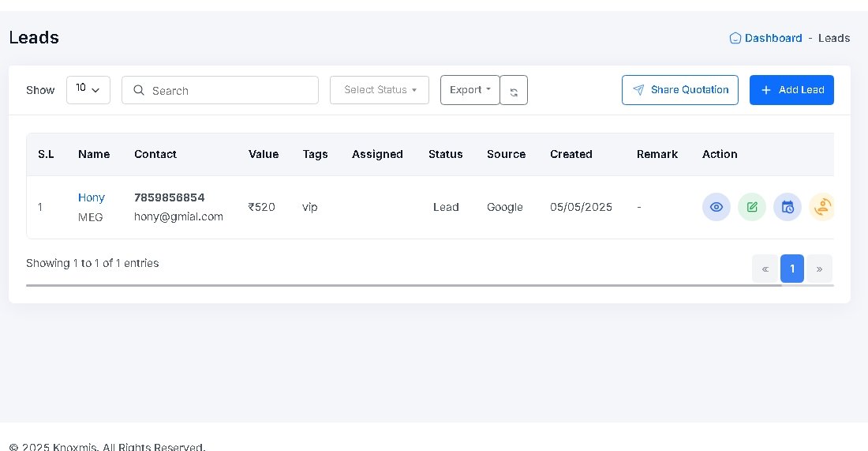
Task: Click the Showing 1 to 1 entries text
Action: (x=92, y=263)
